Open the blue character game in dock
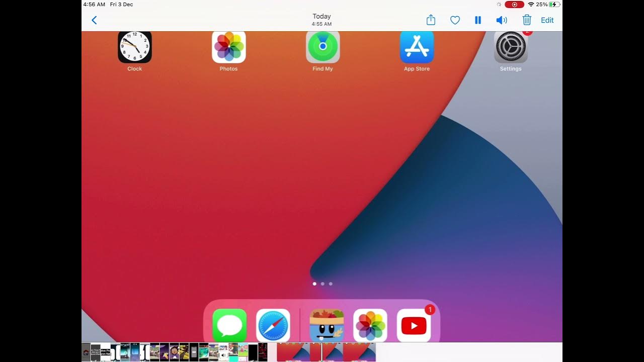 pos(327,325)
